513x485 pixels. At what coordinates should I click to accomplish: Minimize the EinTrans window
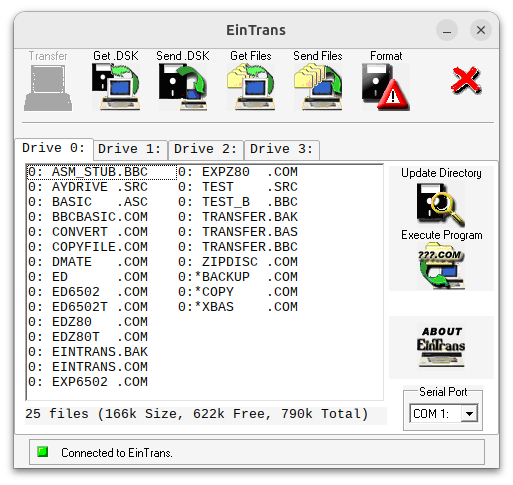[447, 30]
